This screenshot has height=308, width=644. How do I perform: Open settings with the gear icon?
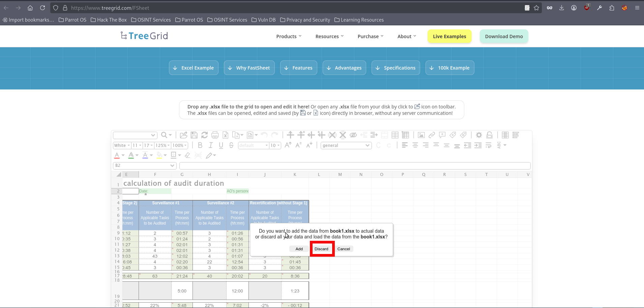point(479,135)
